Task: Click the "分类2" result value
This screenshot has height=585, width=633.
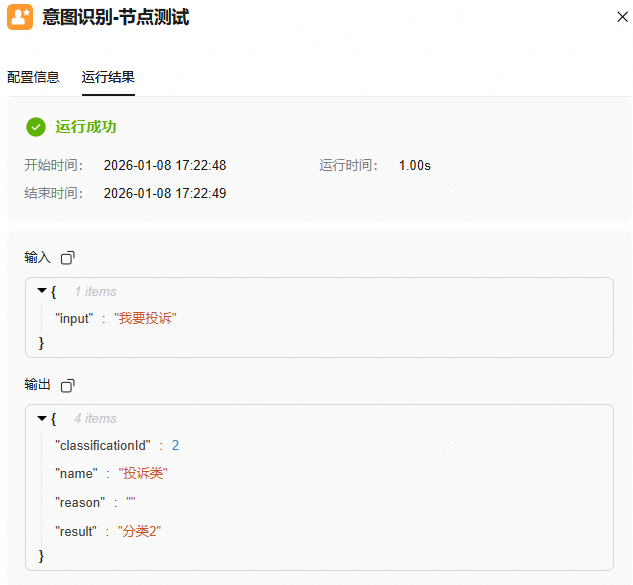Action: [x=139, y=531]
